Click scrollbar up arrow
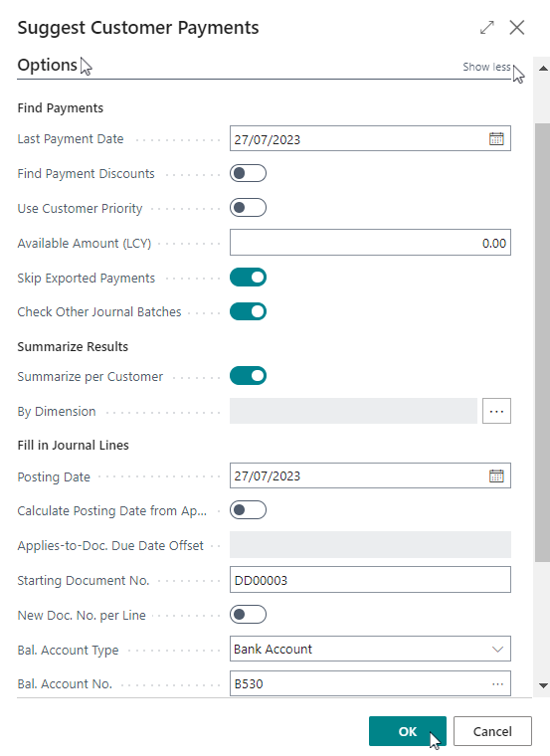The height and width of the screenshot is (756, 550). tap(543, 69)
